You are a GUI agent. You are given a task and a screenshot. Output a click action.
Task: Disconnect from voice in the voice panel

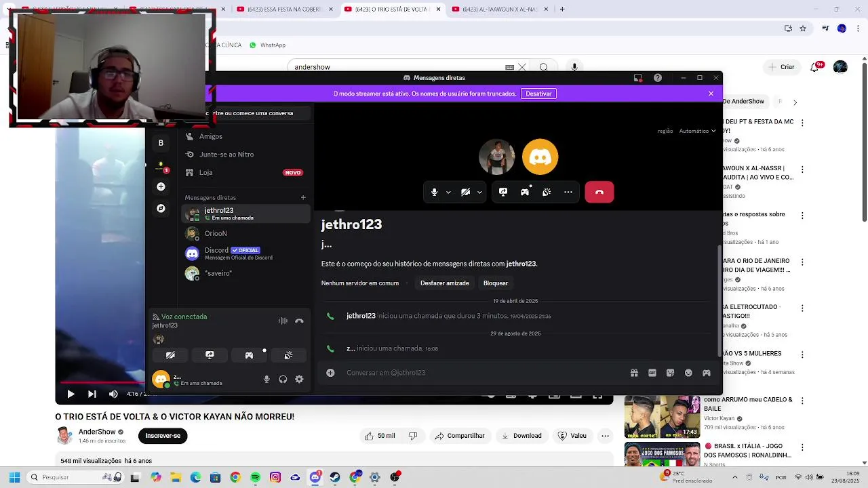click(299, 321)
